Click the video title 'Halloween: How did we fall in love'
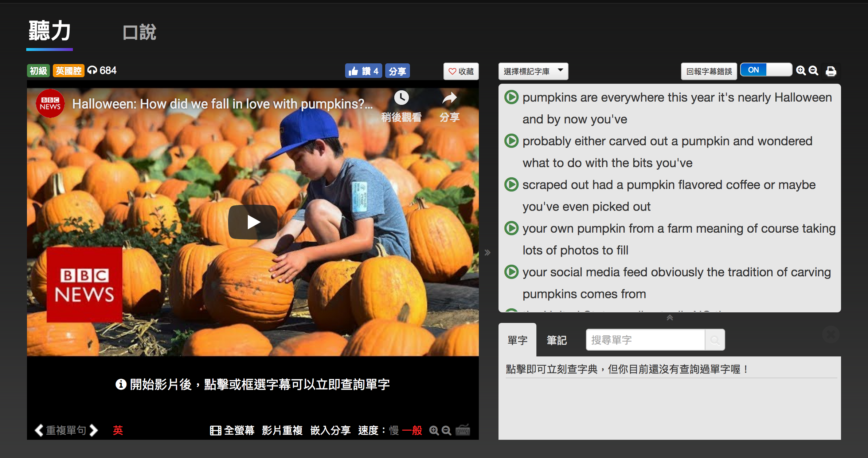This screenshot has width=868, height=458. pos(223,104)
